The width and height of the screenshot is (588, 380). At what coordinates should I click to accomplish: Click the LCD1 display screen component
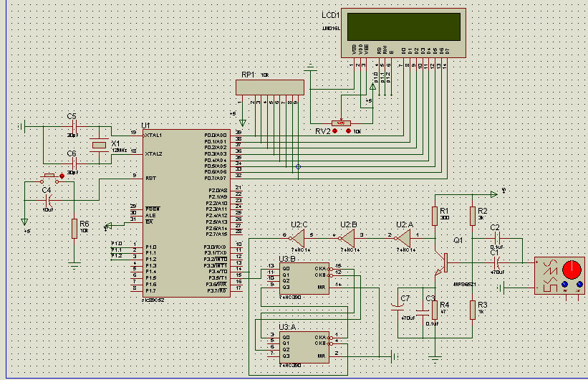(403, 33)
